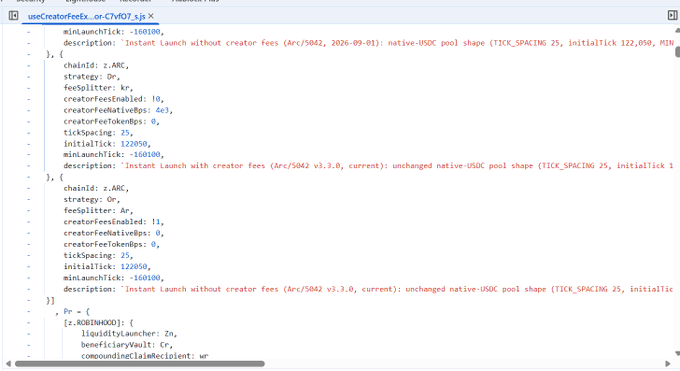This screenshot has height=371, width=680.
Task: Click the gutter dash beside 'feeSplitter: Ar,'
Action: click(x=29, y=210)
